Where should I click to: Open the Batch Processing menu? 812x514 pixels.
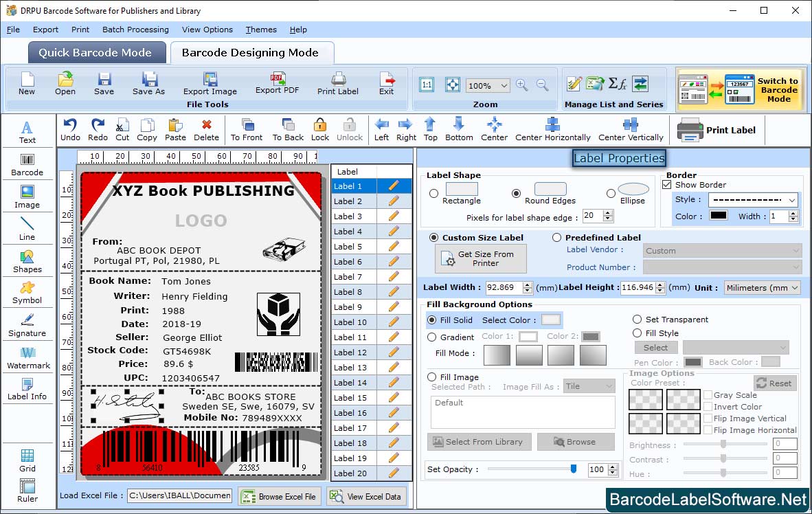136,30
